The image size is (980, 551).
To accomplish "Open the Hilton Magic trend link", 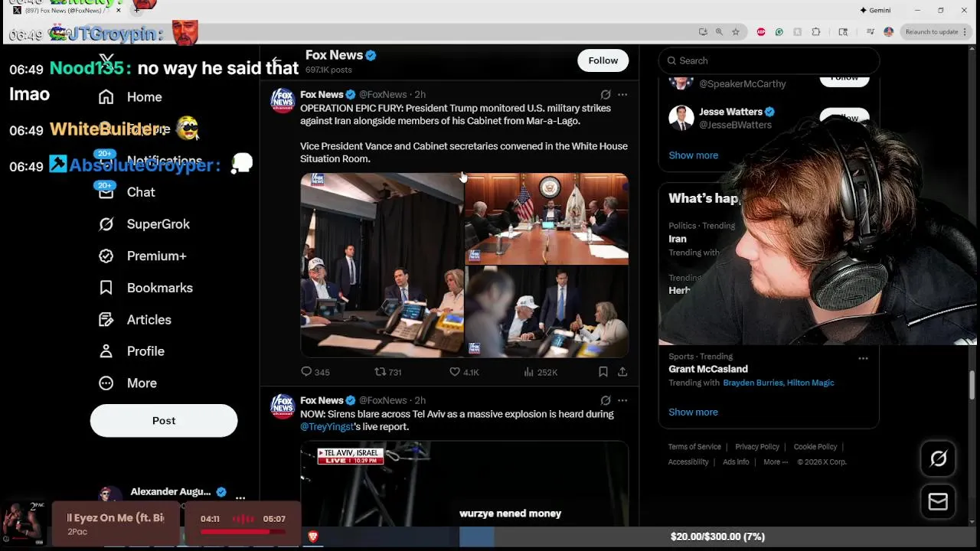I will coord(812,383).
